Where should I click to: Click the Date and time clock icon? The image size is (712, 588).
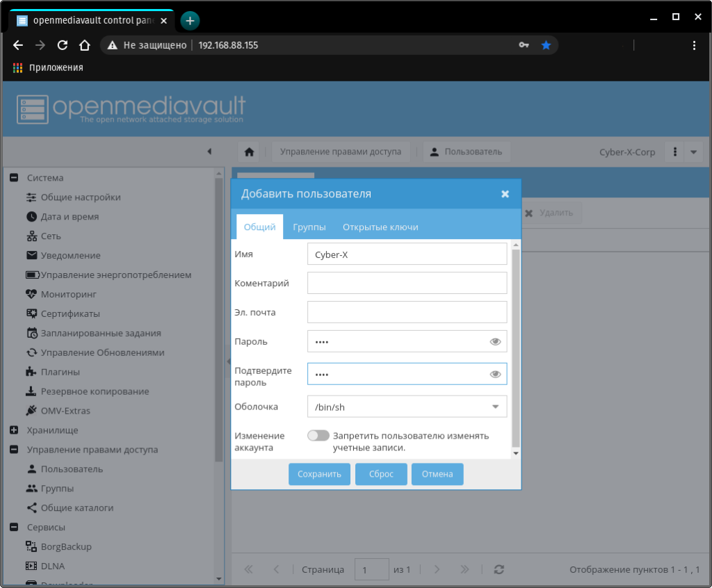click(x=31, y=217)
